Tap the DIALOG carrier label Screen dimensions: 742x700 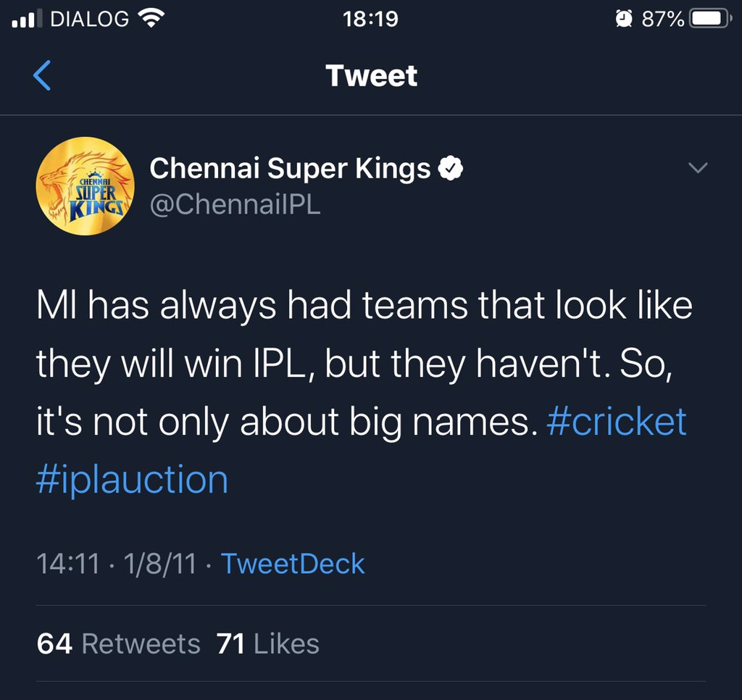pos(89,19)
